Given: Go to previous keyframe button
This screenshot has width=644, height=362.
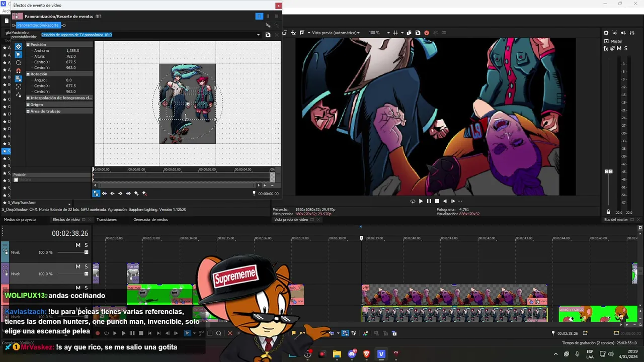Looking at the screenshot, I should click(x=112, y=194).
